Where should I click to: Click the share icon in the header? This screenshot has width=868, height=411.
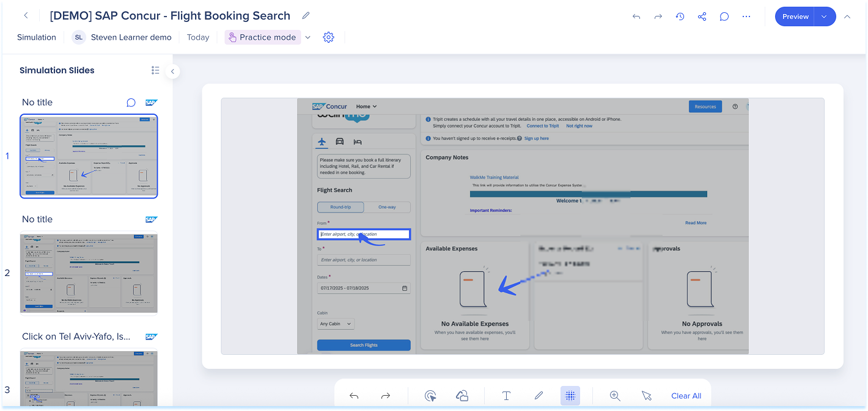point(702,16)
